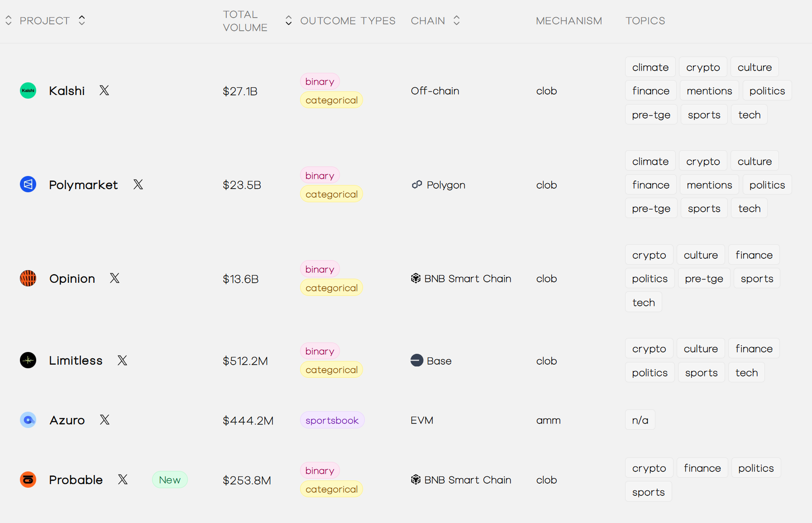Open the Opinion project name link
The height and width of the screenshot is (523, 812).
click(x=72, y=279)
